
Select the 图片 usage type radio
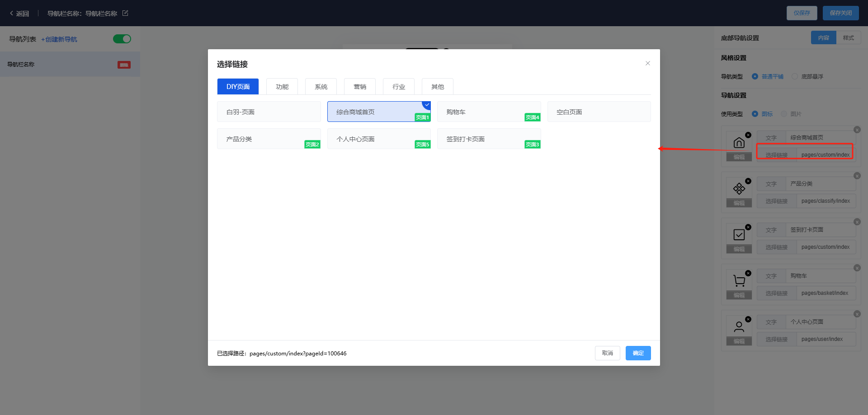coord(784,114)
